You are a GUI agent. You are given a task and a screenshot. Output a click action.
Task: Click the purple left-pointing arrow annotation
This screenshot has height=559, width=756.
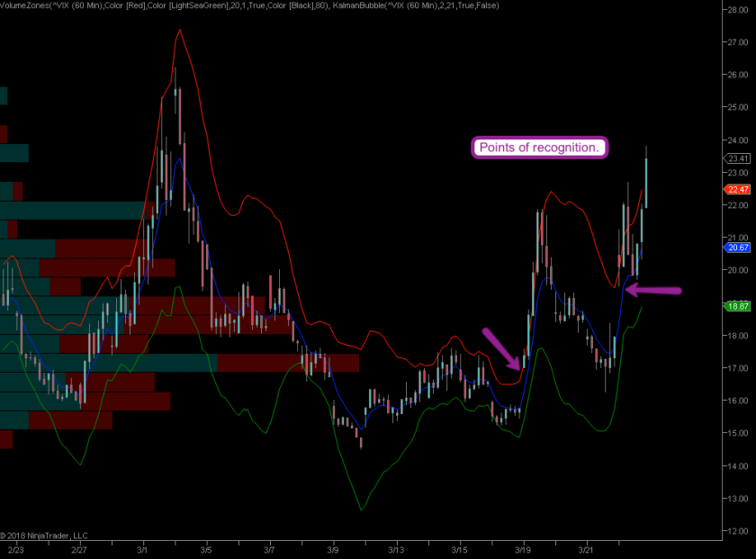[x=652, y=290]
